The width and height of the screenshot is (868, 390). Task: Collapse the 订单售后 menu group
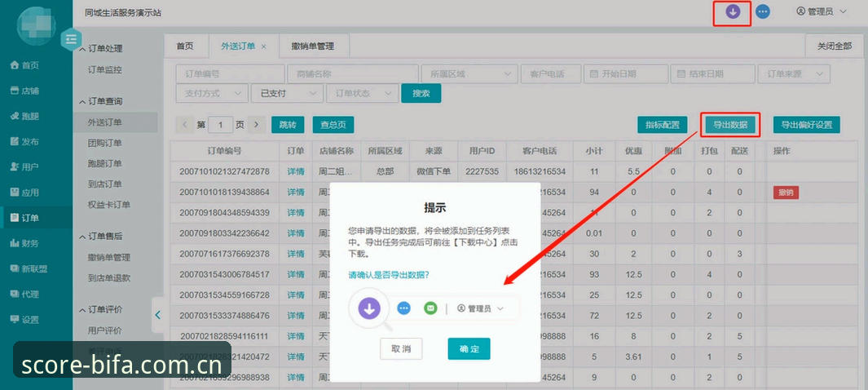101,236
